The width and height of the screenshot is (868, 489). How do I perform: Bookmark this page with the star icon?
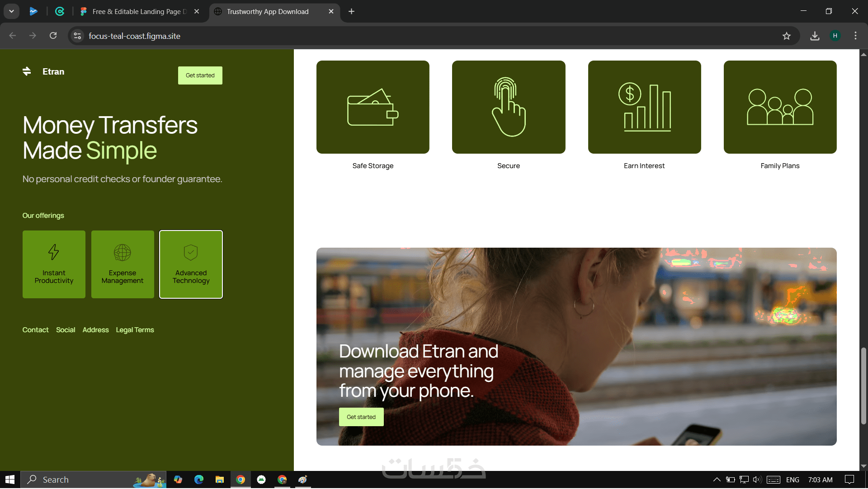coord(787,36)
